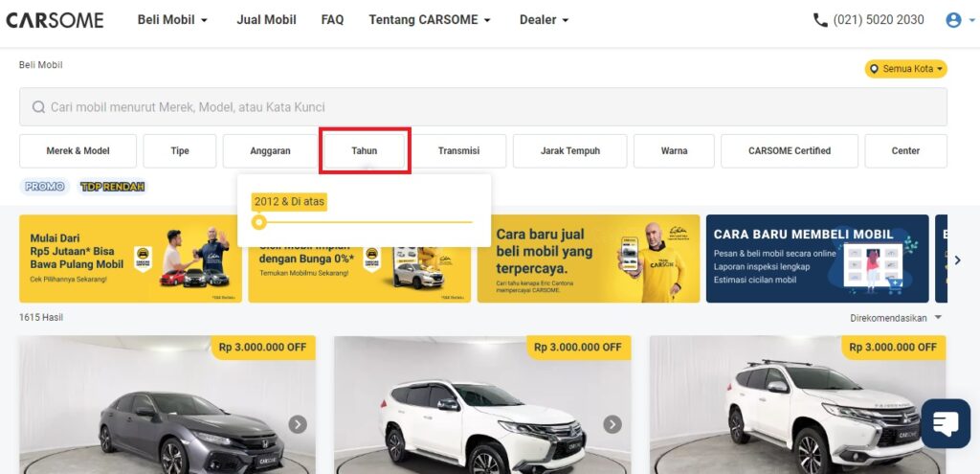Click the search field for Merek, Model

point(483,107)
